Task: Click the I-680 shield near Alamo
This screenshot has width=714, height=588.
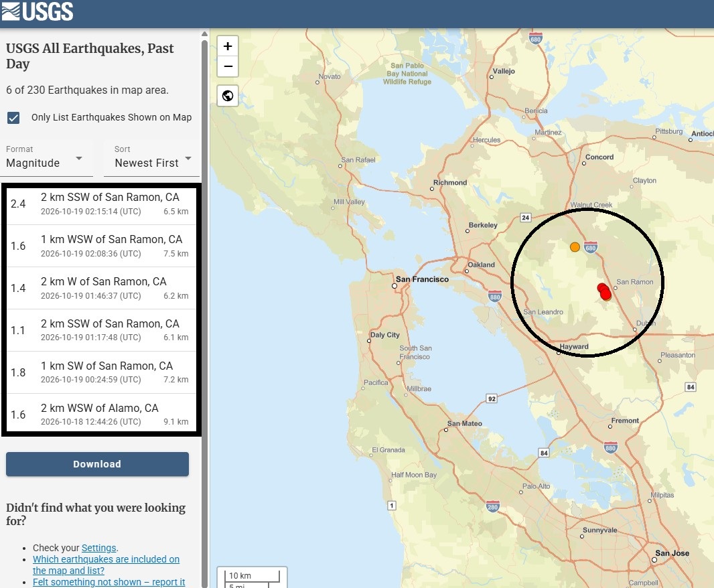Action: click(x=591, y=247)
